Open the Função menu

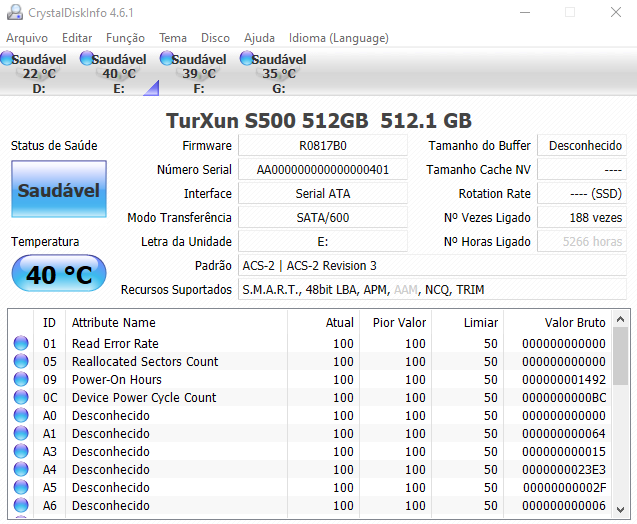pyautogui.click(x=125, y=38)
